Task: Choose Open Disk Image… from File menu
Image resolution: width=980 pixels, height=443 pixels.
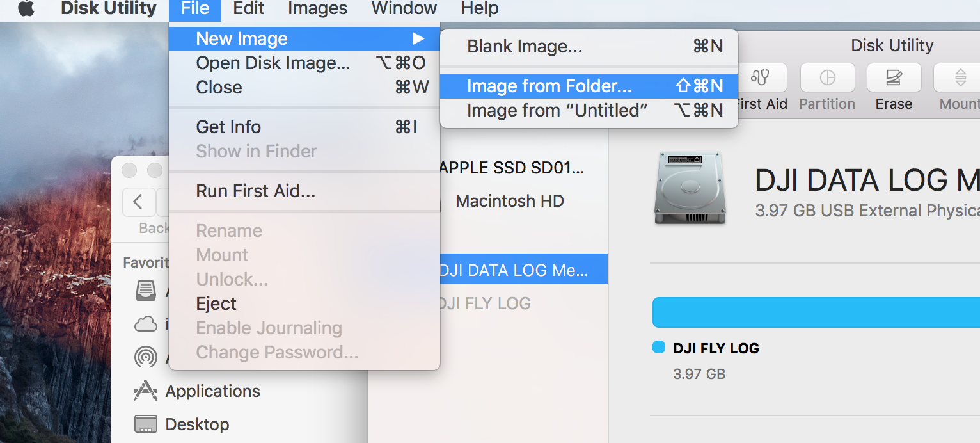Action: 304,63
